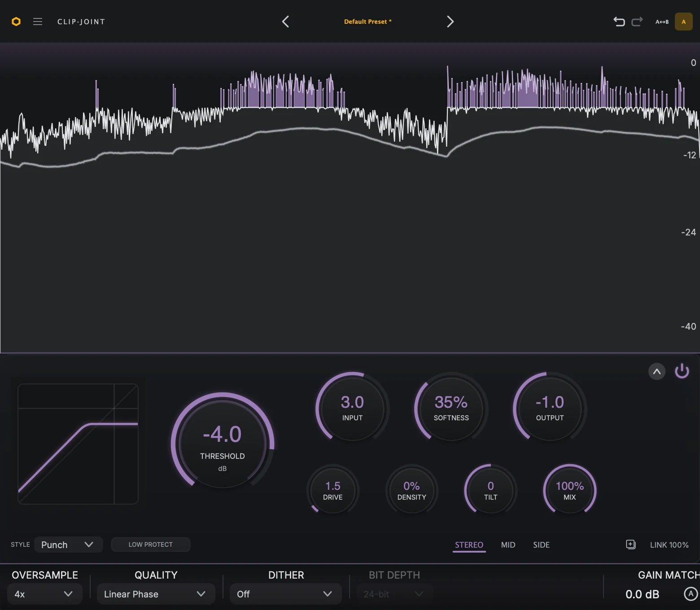Open the Default Preset name menu
Viewport: 700px width, 610px height.
click(x=368, y=22)
